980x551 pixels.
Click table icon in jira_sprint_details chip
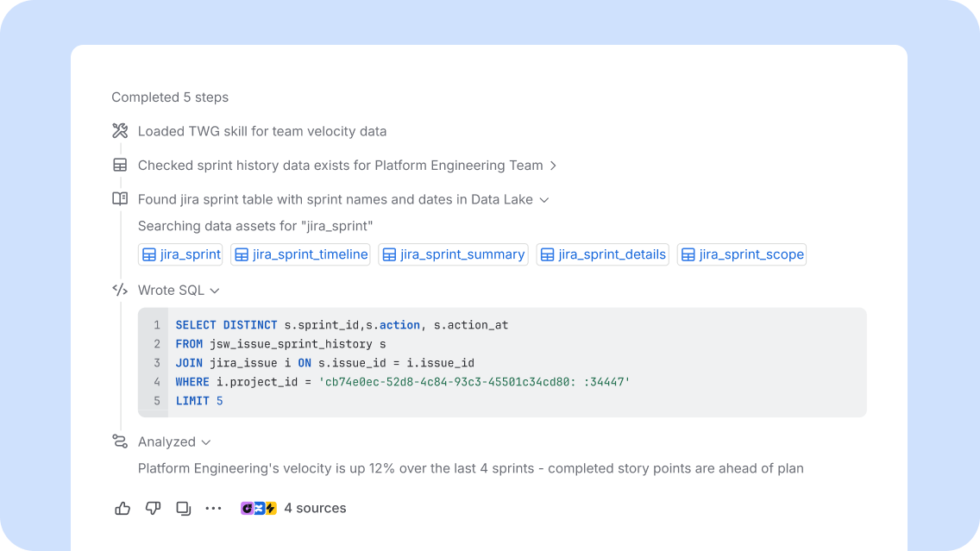coord(548,255)
